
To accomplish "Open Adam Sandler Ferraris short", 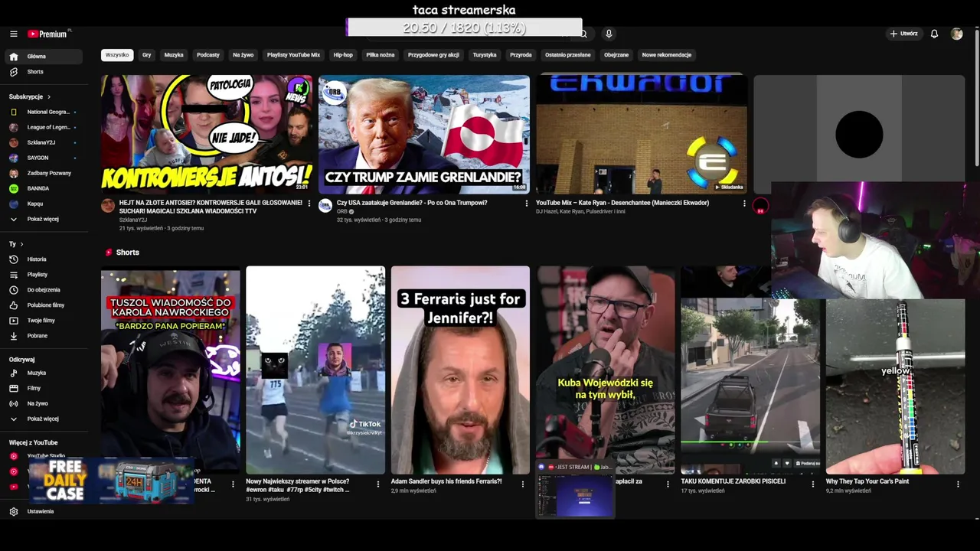I will [x=460, y=370].
